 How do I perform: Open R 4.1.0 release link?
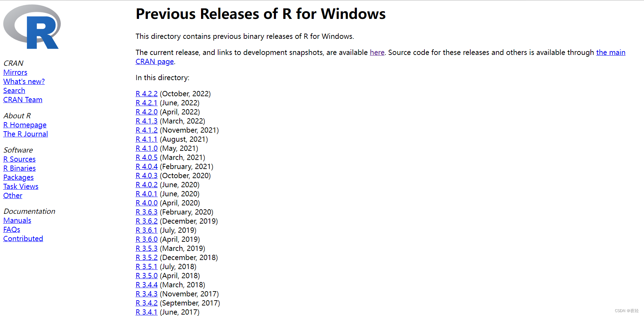[x=147, y=148]
